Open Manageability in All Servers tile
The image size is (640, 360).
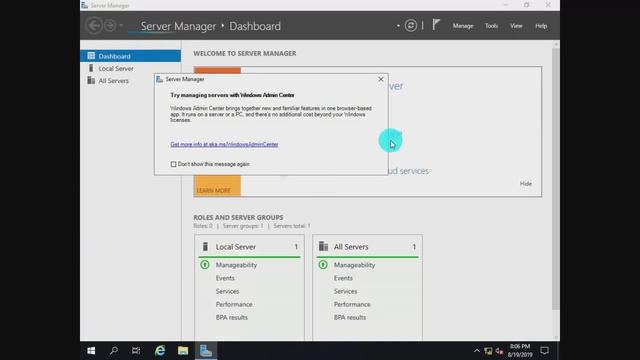[354, 265]
